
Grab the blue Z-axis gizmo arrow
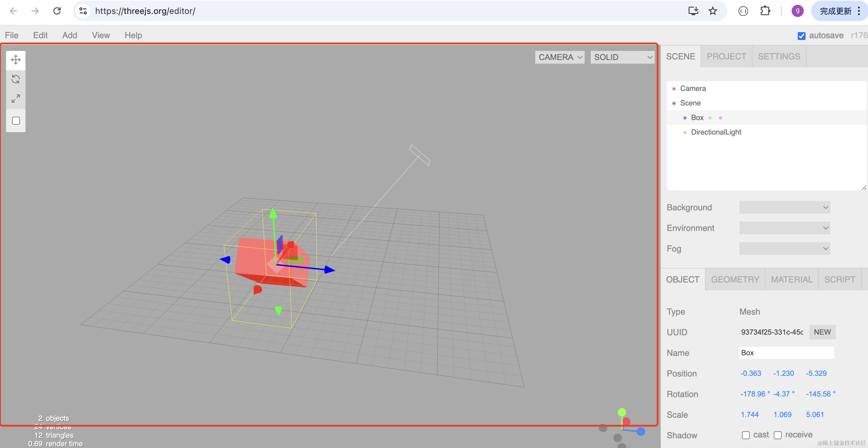pyautogui.click(x=329, y=270)
